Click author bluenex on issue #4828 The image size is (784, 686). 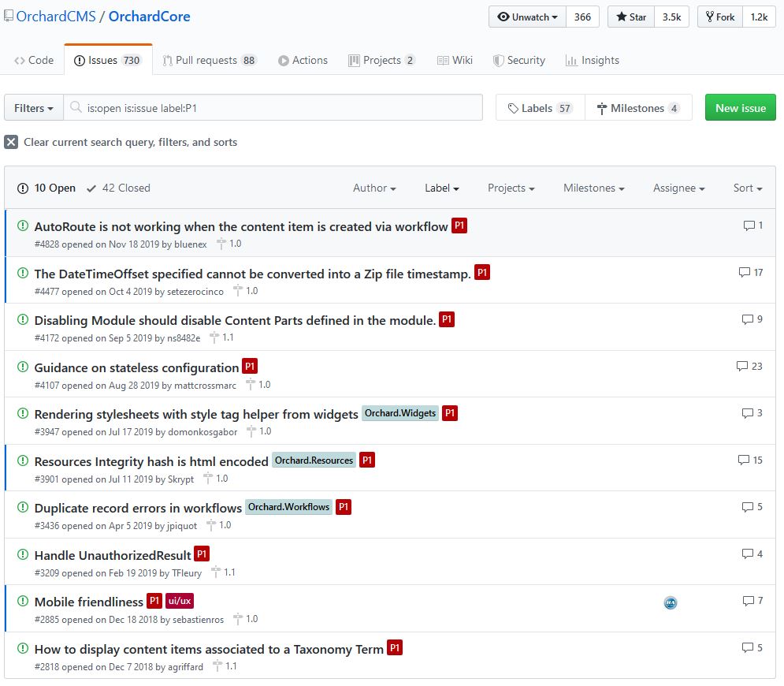click(x=191, y=244)
